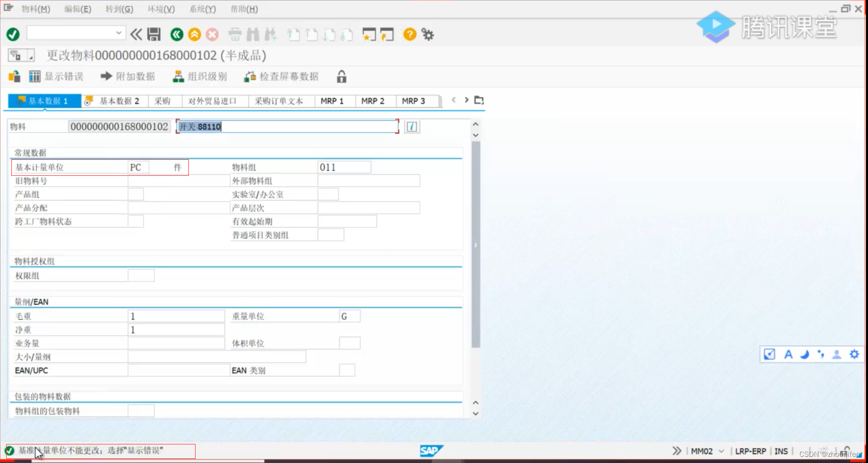
Task: Click the Previous Page icon
Action: [x=311, y=35]
